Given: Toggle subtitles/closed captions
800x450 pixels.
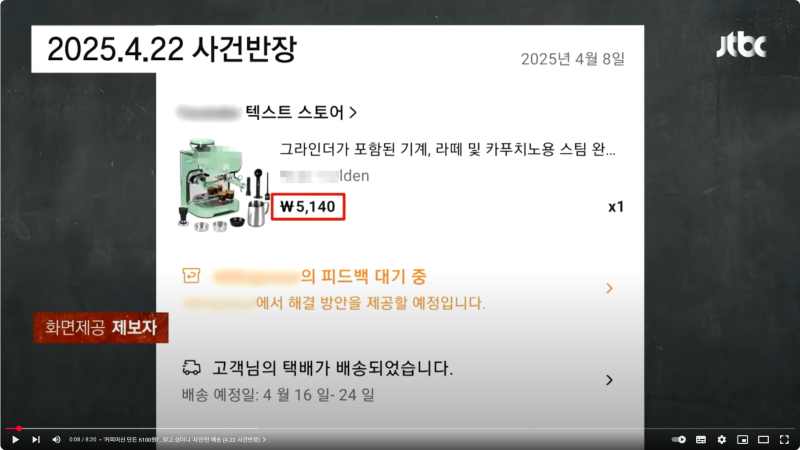Looking at the screenshot, I should (701, 439).
